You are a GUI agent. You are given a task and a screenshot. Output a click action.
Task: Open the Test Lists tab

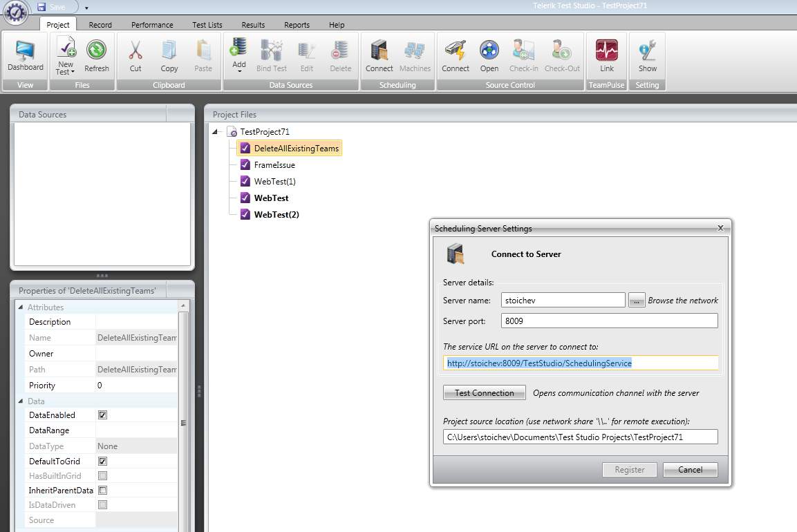point(207,24)
